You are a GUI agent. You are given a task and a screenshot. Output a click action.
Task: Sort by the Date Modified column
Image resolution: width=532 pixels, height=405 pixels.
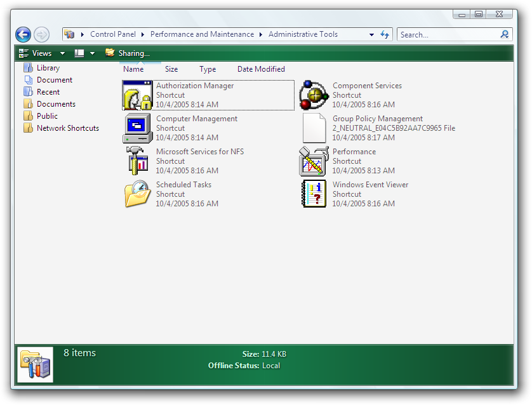point(261,69)
